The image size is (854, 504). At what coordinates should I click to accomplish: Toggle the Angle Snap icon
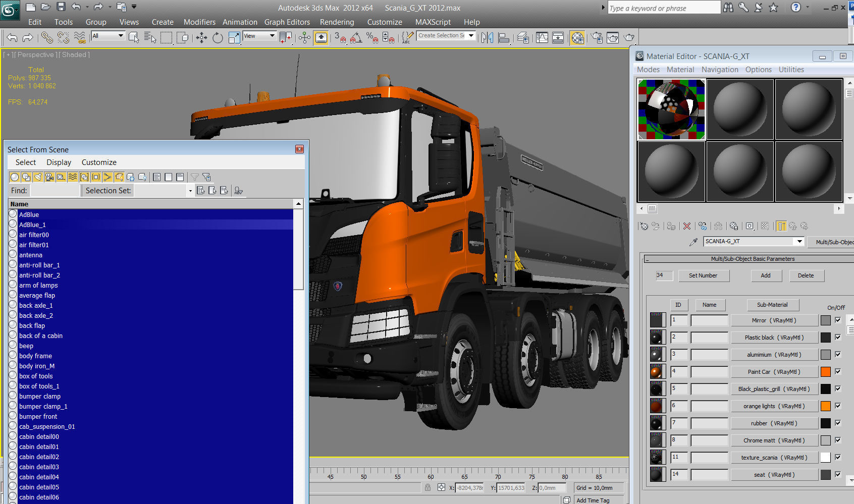pos(356,38)
